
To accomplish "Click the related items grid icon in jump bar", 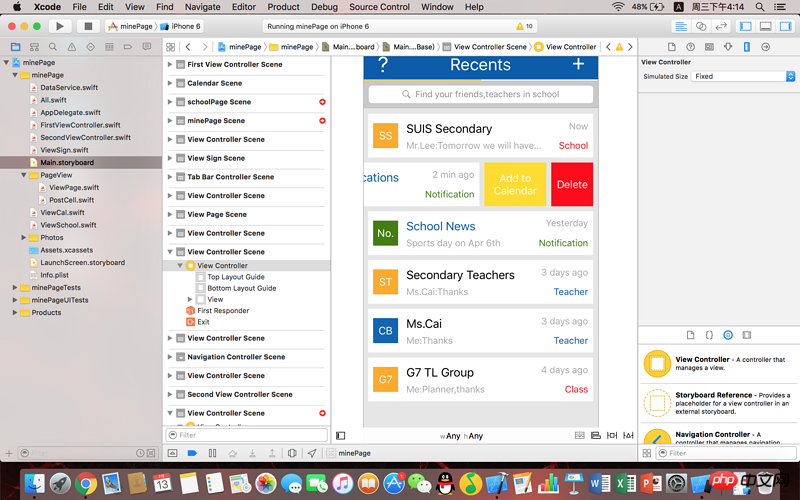I will point(170,47).
